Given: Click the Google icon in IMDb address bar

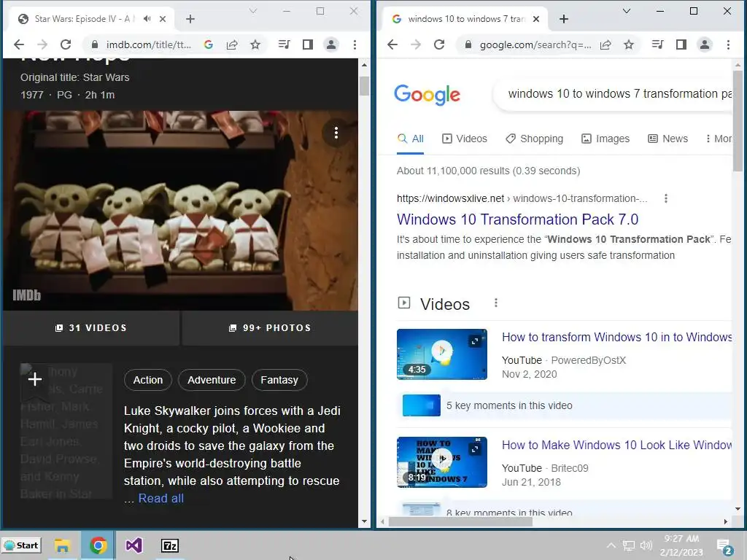Looking at the screenshot, I should [208, 44].
